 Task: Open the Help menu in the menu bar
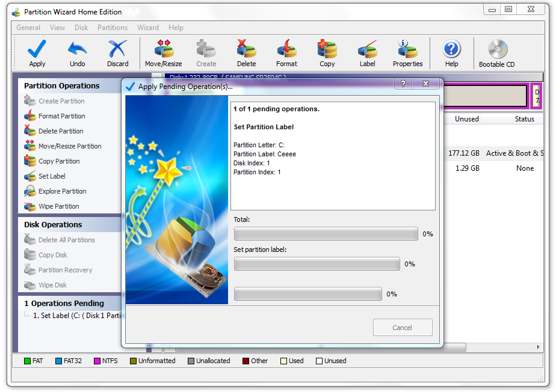pos(176,28)
